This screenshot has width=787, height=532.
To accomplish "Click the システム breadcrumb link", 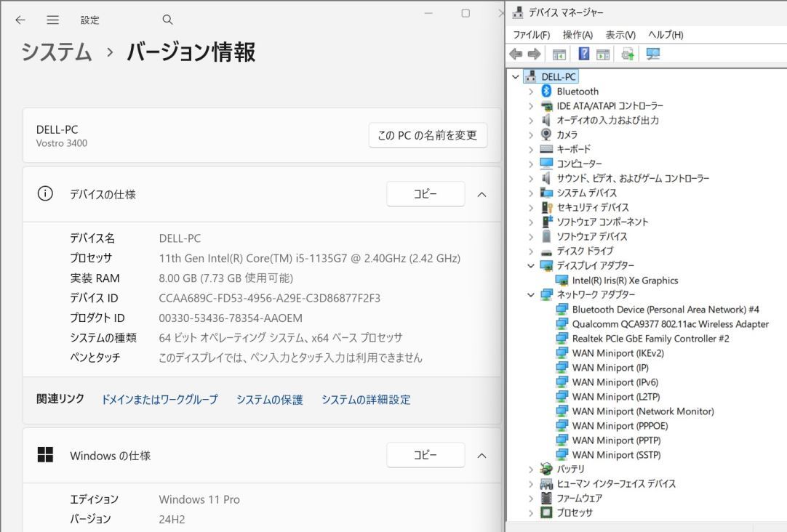I will 57,52.
